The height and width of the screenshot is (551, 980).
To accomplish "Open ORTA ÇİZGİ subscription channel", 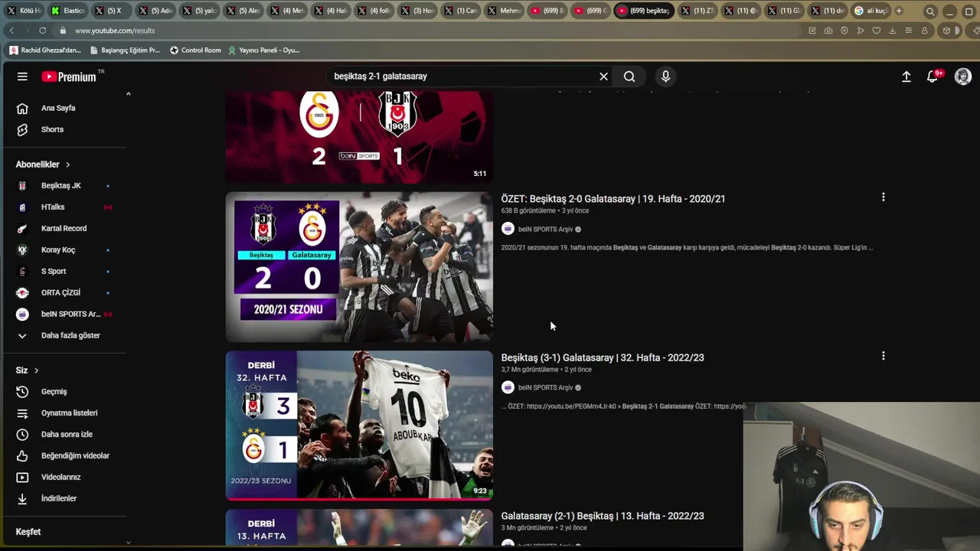I will [x=64, y=292].
